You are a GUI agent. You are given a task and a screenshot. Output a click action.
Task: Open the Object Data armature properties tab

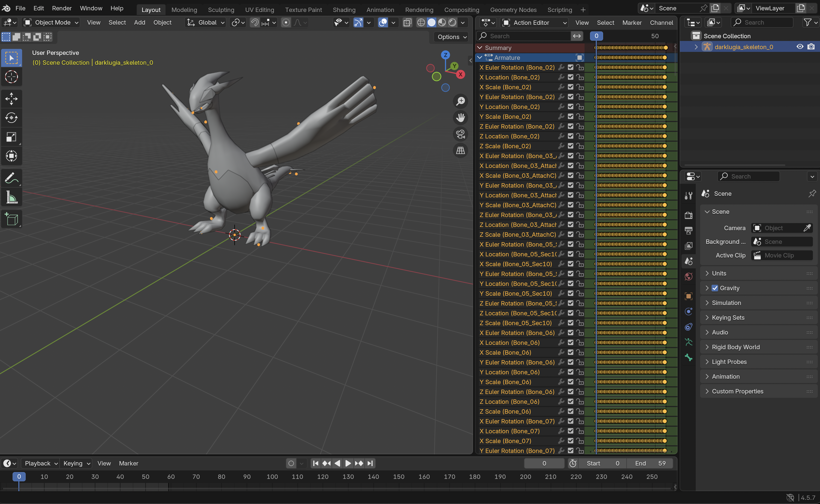(689, 342)
